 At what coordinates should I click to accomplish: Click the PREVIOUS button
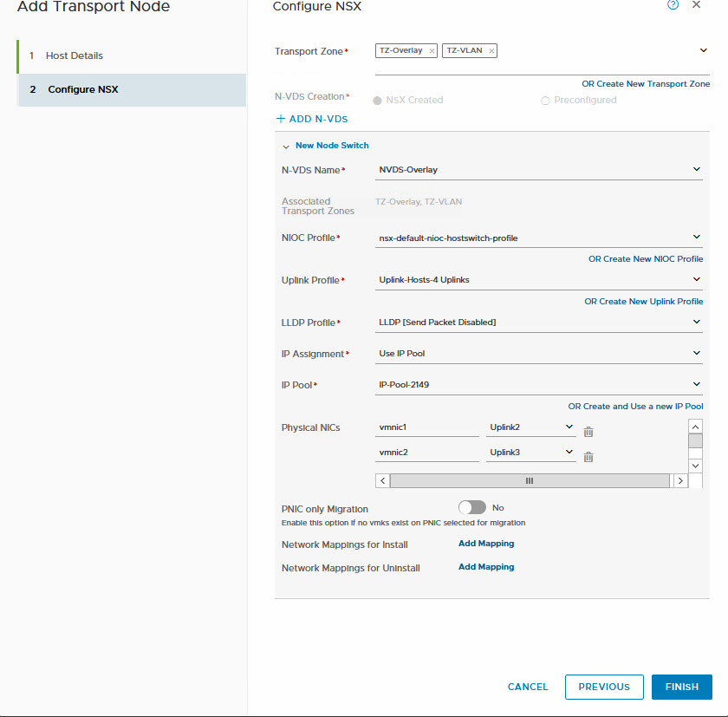point(604,687)
